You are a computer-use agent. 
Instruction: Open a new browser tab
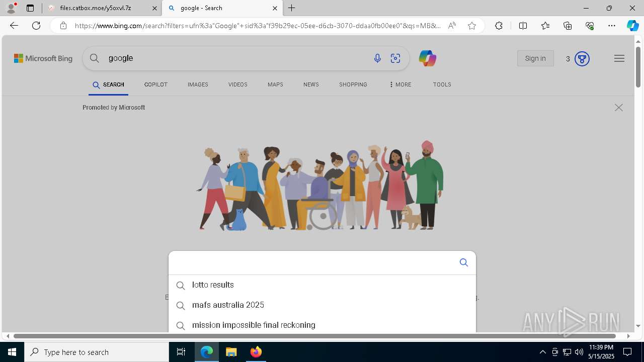[x=292, y=8]
